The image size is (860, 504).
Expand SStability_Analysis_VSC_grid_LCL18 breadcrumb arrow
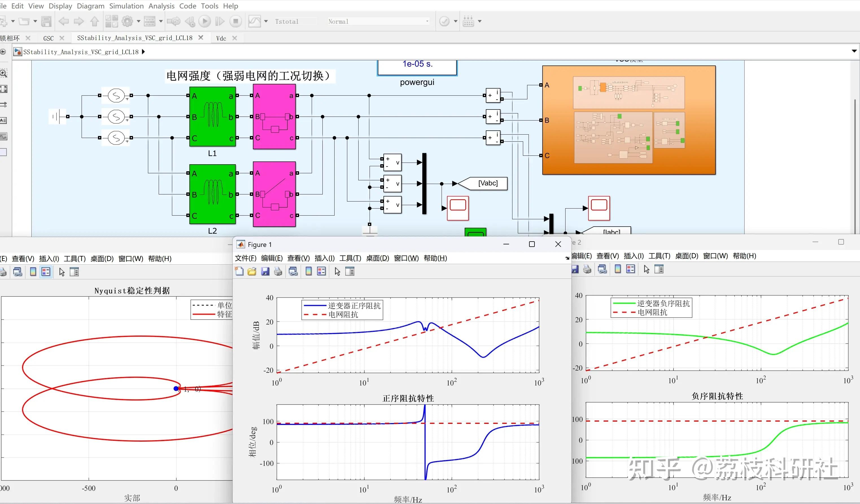(x=143, y=52)
